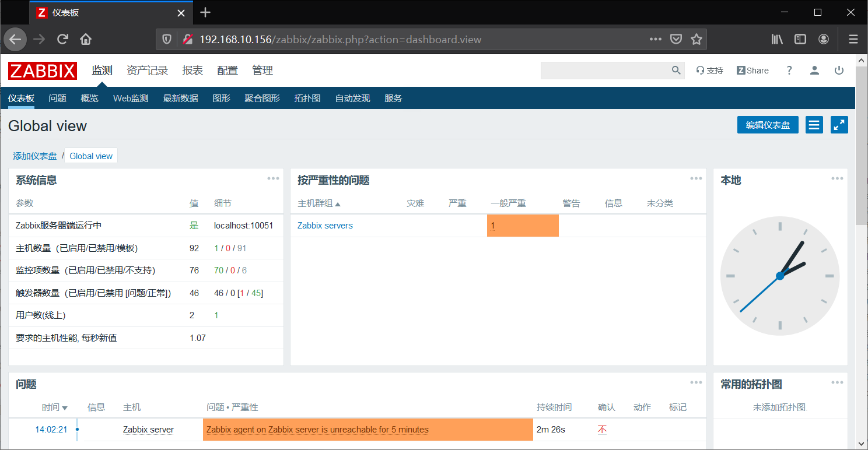Toggle fullscreen kiosk mode button
This screenshot has width=868, height=450.
[x=839, y=125]
